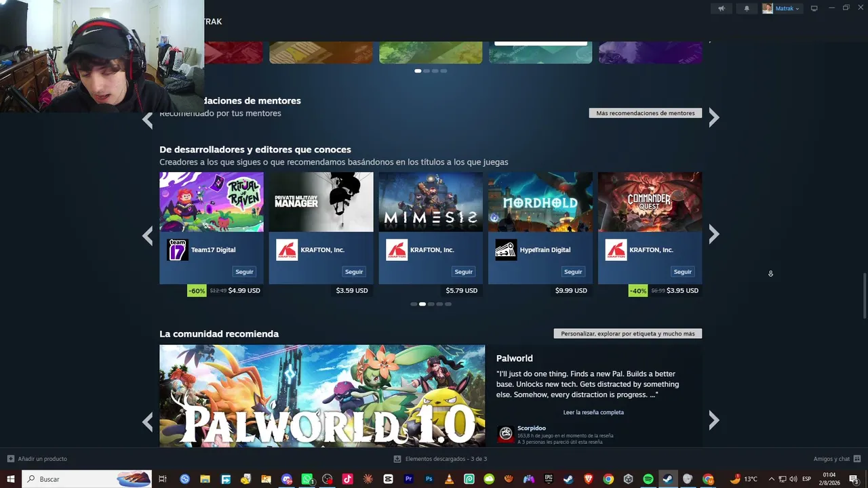Open the Commander Quest game thumbnail

650,202
